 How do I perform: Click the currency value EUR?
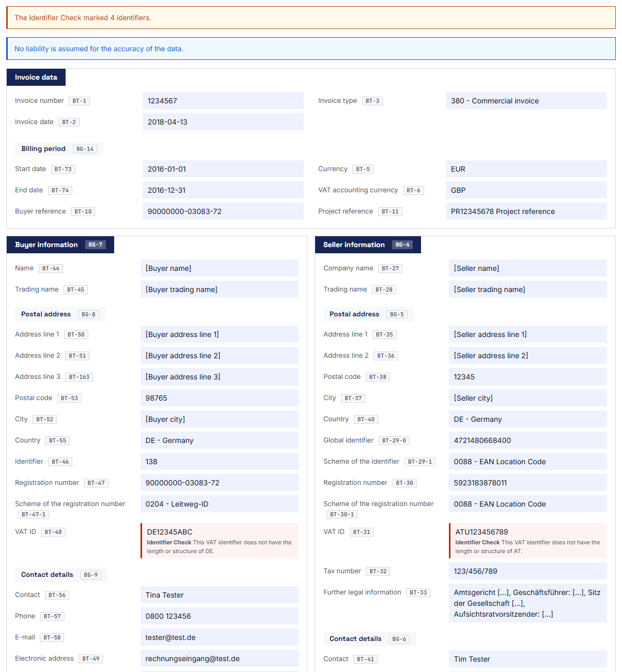coord(526,169)
